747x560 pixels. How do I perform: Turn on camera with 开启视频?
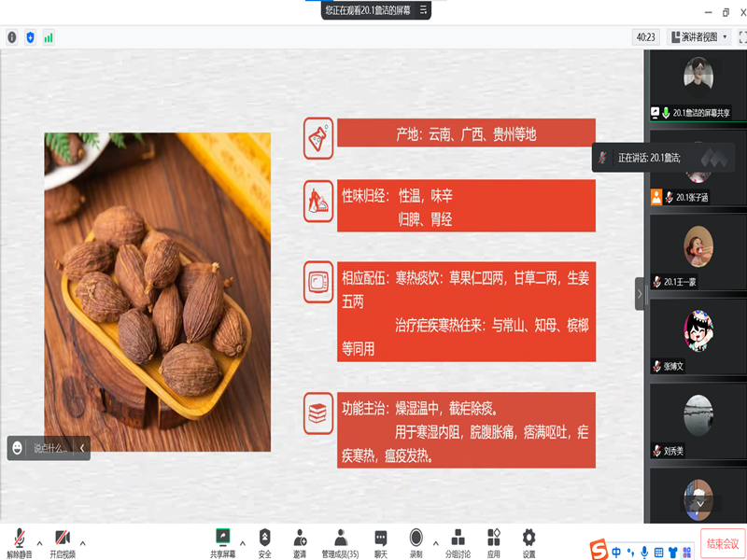(x=62, y=541)
